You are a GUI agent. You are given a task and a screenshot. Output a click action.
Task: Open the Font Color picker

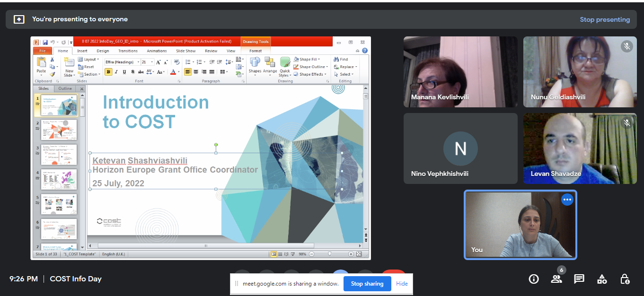click(x=173, y=72)
